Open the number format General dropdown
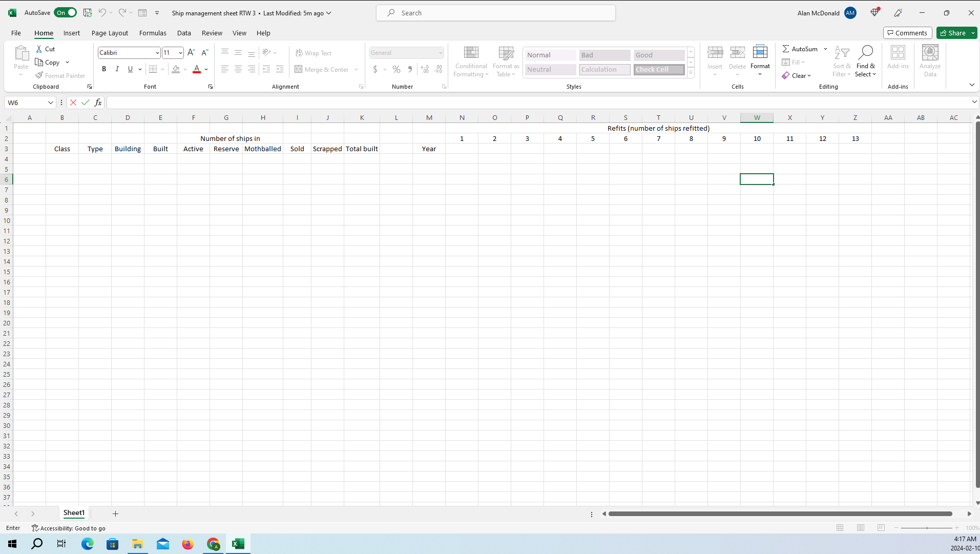The height and width of the screenshot is (554, 980). click(441, 52)
